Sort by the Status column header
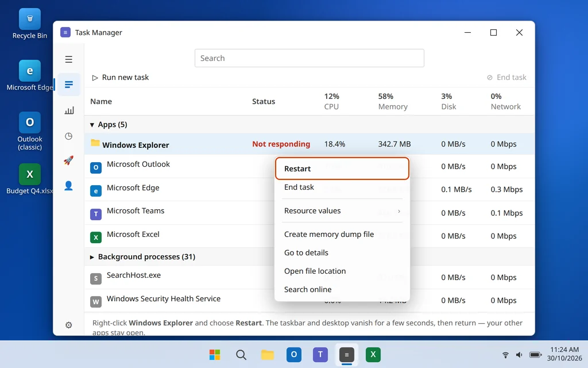The height and width of the screenshot is (368, 588). 263,101
